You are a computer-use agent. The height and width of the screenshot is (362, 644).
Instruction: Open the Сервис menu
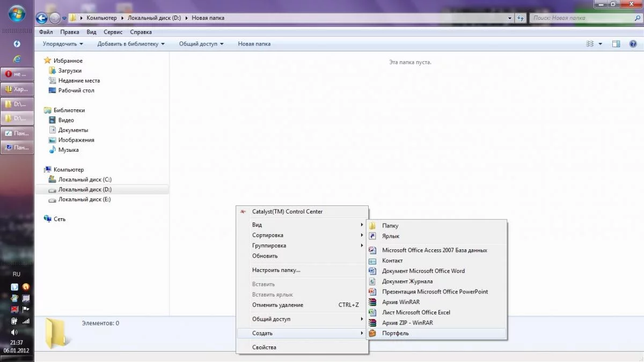tap(113, 32)
